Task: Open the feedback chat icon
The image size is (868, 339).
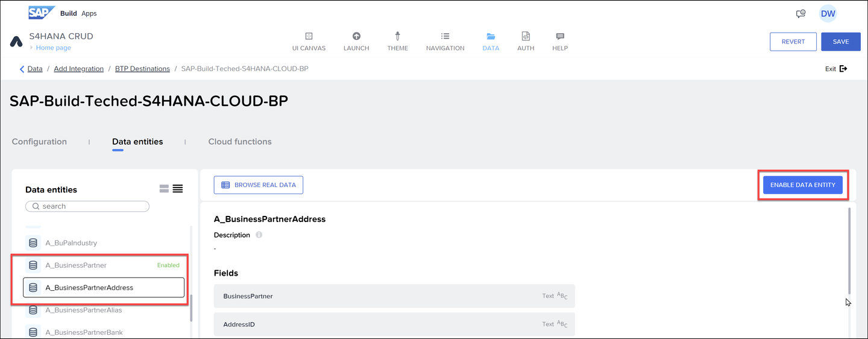Action: 800,13
